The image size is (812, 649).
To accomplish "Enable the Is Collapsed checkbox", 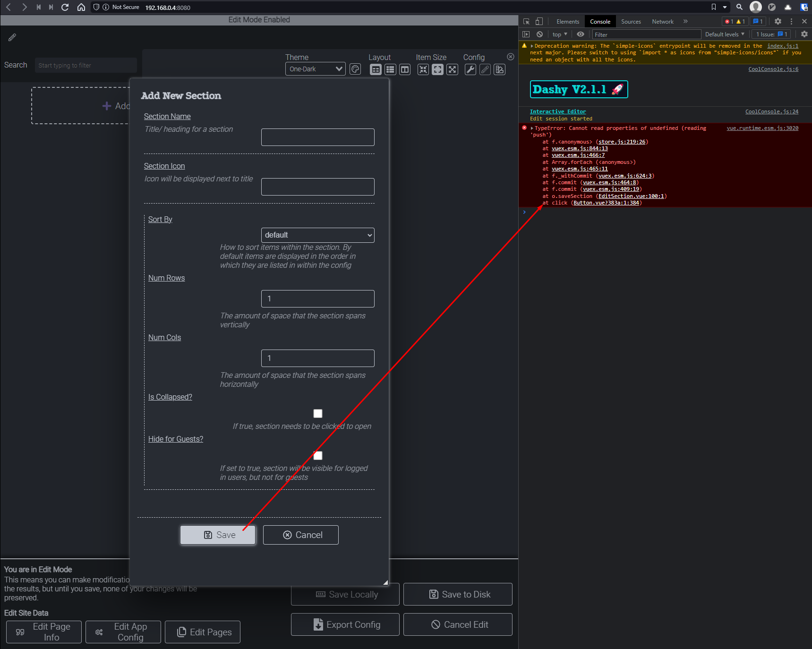I will (x=317, y=413).
